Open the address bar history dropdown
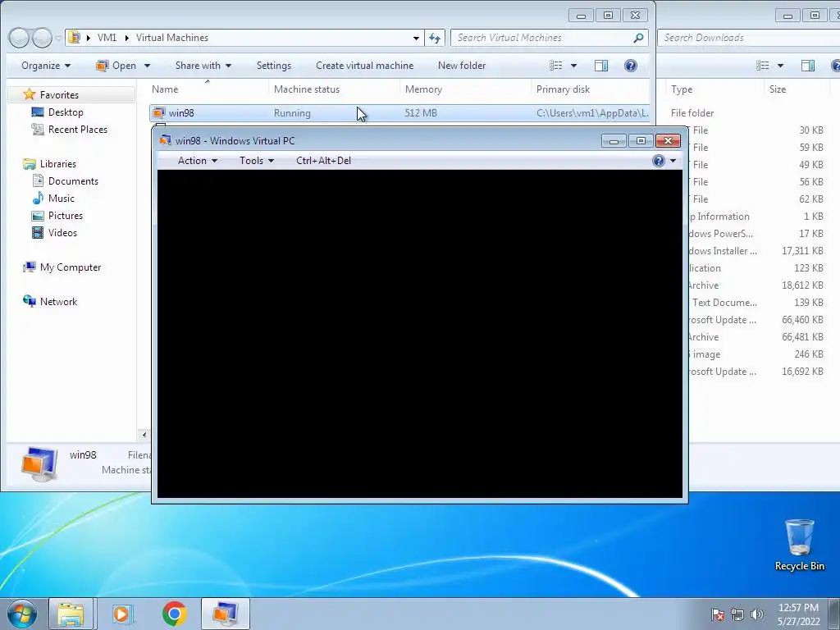Image resolution: width=840 pixels, height=630 pixels. (416, 38)
